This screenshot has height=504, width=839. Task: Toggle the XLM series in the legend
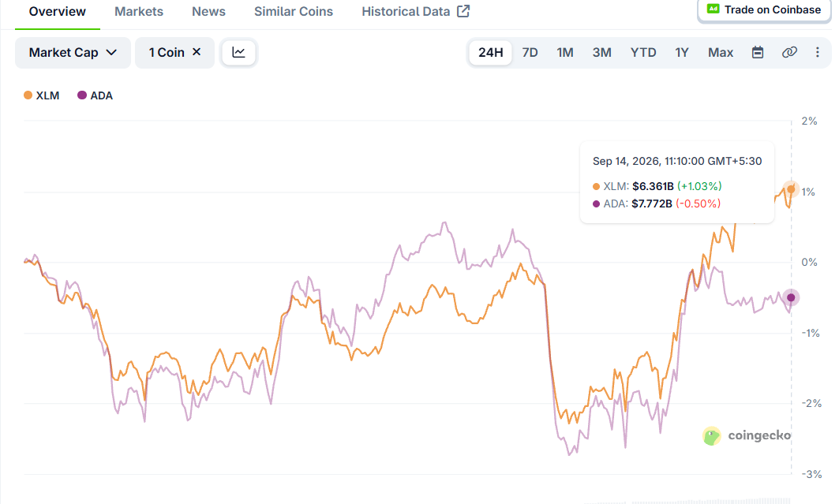click(x=42, y=95)
